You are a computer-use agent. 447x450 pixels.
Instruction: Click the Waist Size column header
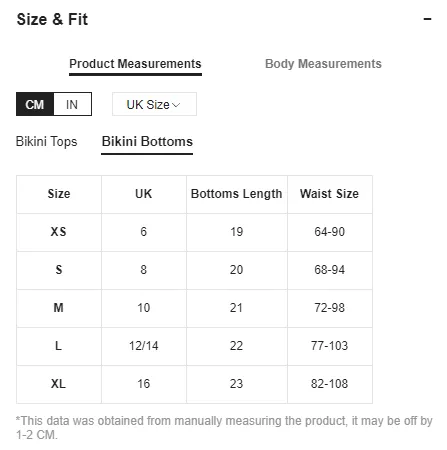click(329, 194)
